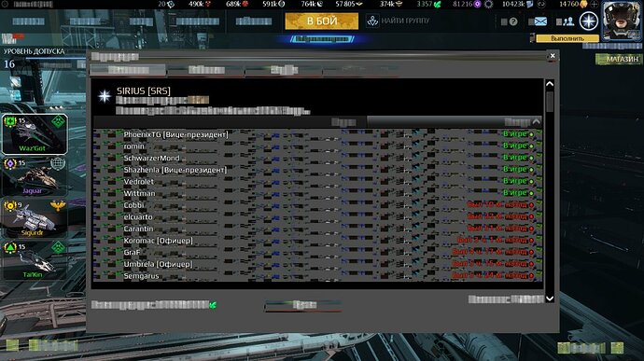
Task: Click the gear icon in the resource bar
Action: pos(489,4)
